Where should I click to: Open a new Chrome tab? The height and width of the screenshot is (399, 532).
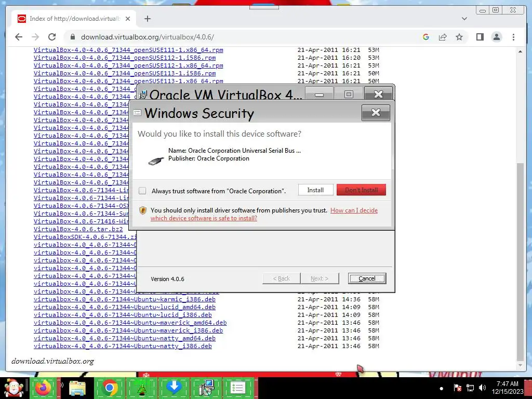tap(147, 19)
